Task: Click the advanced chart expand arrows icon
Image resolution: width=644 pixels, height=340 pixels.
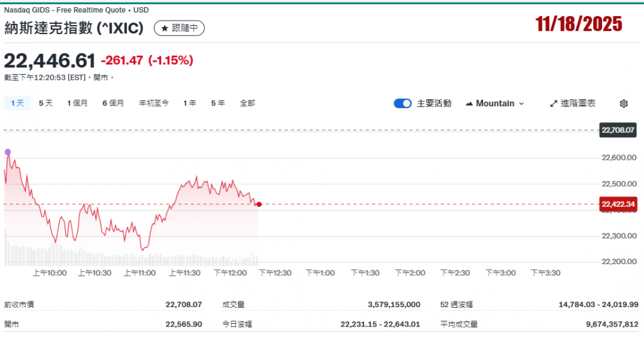Action: [x=553, y=104]
